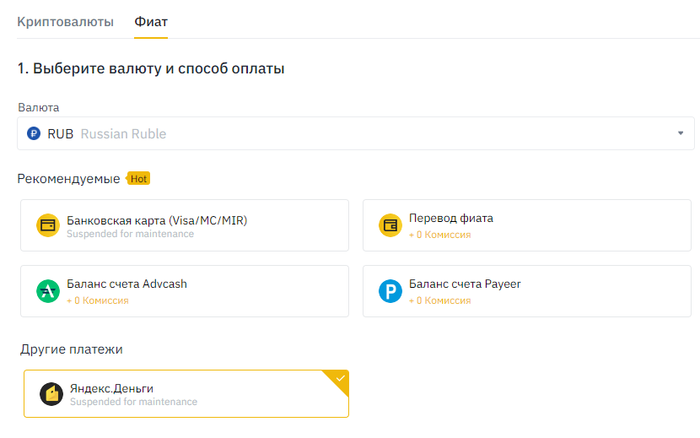Viewport: 700px width, 438px height.
Task: Click the blue RUB currency icon
Action: 34,133
